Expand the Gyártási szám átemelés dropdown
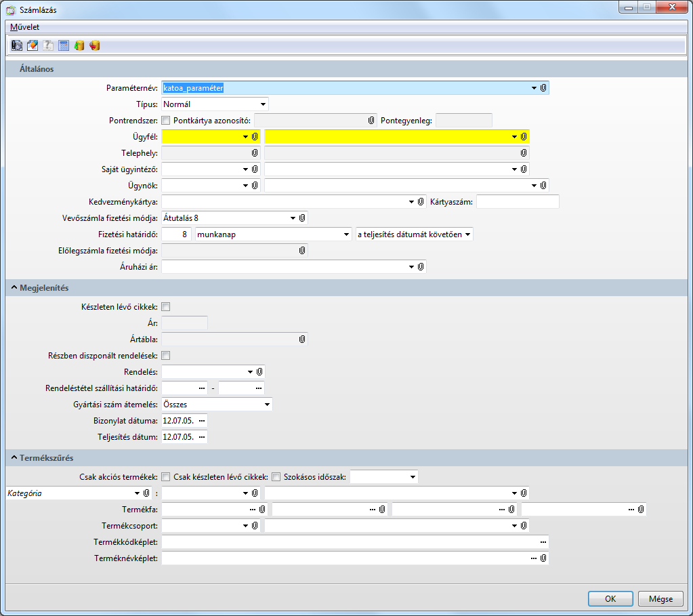 [266, 405]
